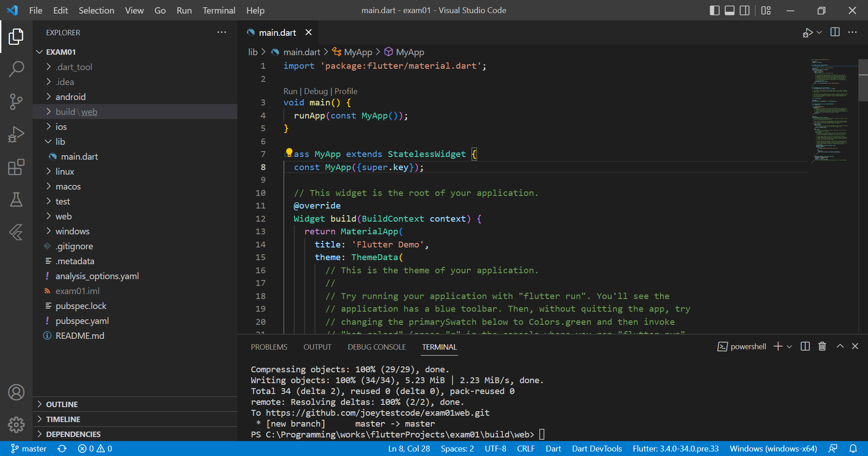Split the editor right

(x=835, y=32)
